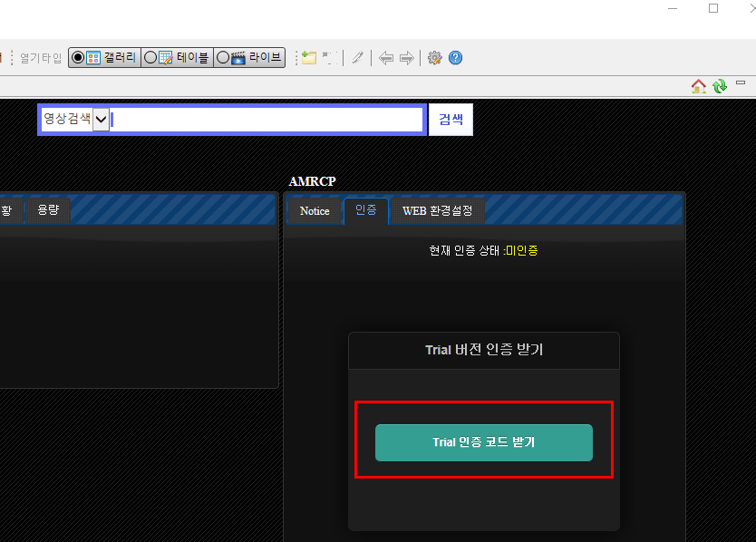
Task: Click the red house home icon
Action: [698, 86]
